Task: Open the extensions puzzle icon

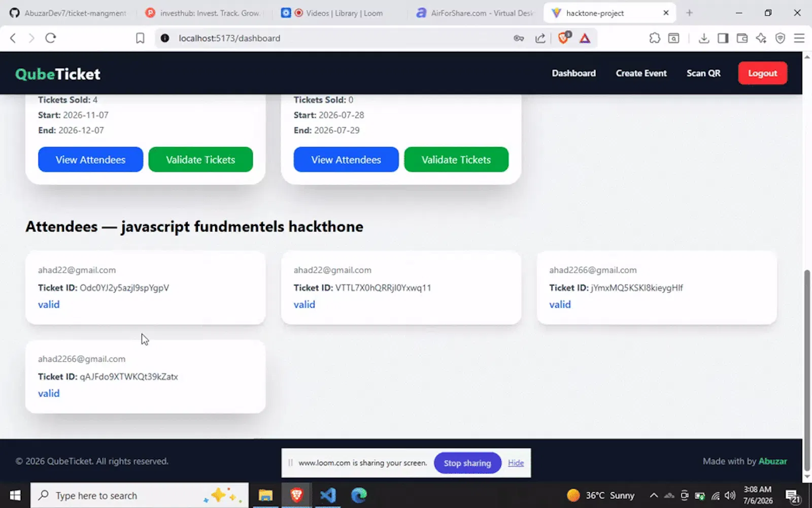Action: pos(655,38)
